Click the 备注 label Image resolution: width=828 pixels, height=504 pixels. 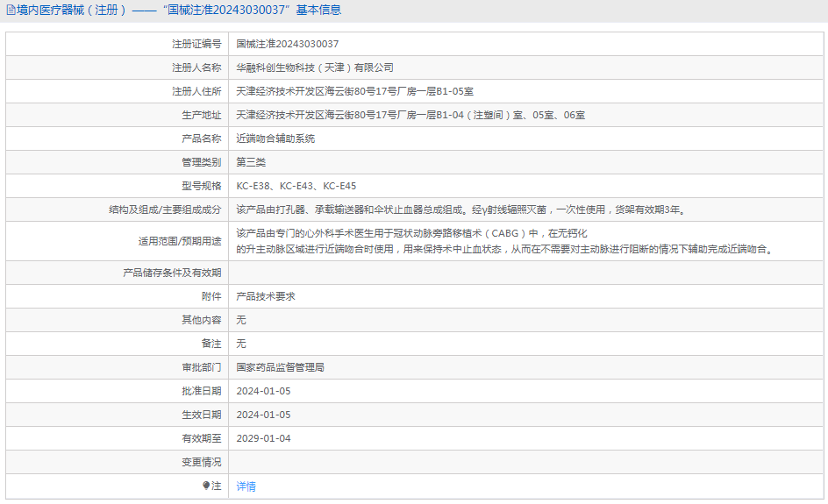point(211,344)
